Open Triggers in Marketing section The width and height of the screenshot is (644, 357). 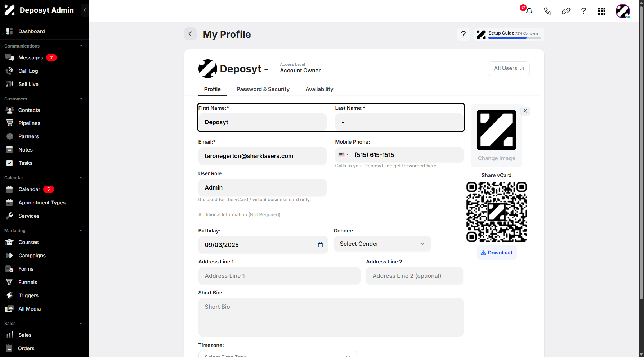(28, 295)
